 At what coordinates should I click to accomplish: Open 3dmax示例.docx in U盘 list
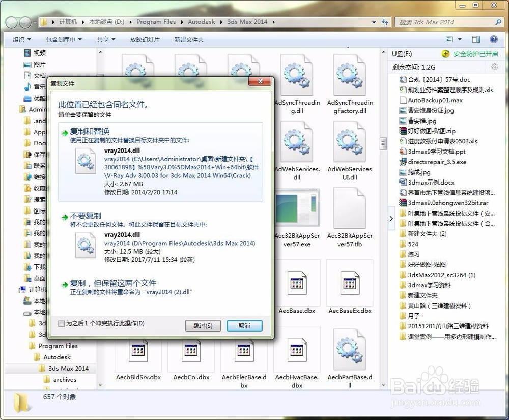[x=431, y=182]
